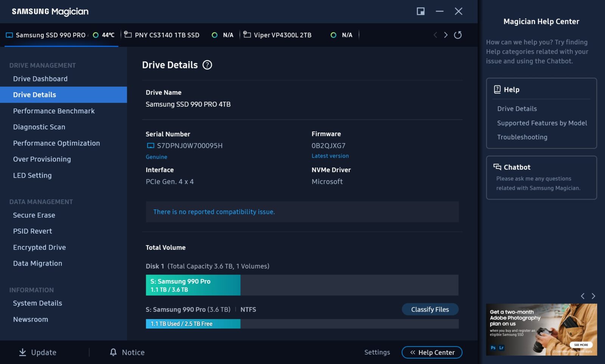
Task: Select the Viper VP4300L 2TB drive tab
Action: pyautogui.click(x=282, y=35)
